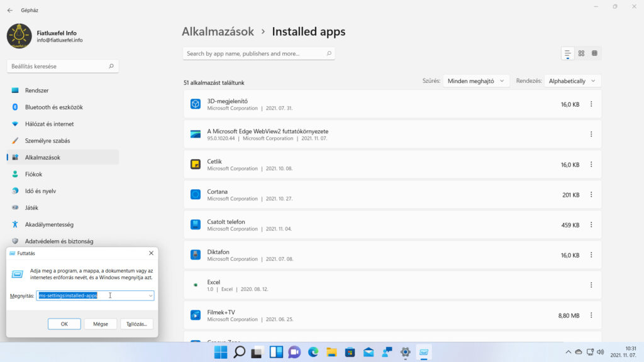This screenshot has width=644, height=362.
Task: Open more options for 3D-megjelenítő
Action: coord(591,104)
